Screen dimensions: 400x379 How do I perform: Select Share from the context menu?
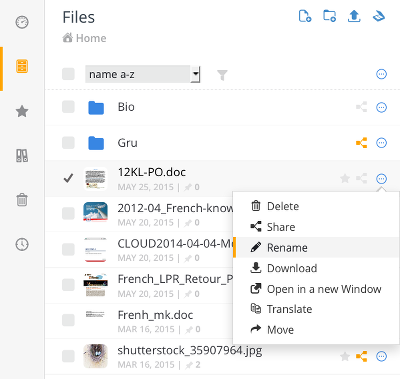(316, 227)
